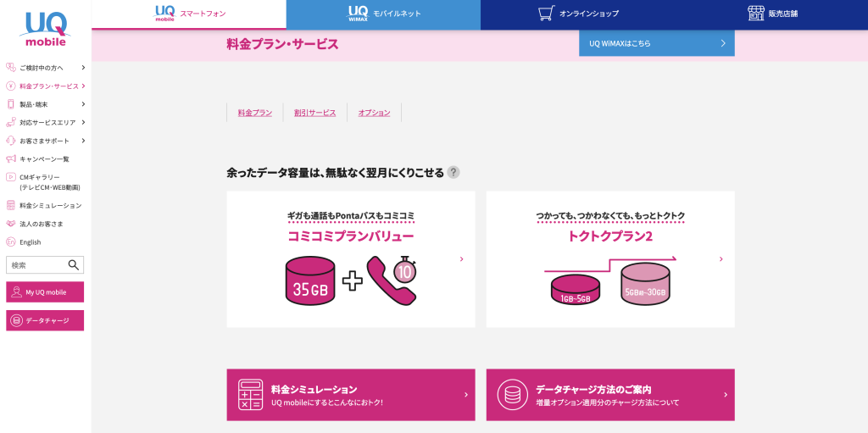Jump to the 割引サービス anchor link
The image size is (868, 433).
(x=315, y=113)
